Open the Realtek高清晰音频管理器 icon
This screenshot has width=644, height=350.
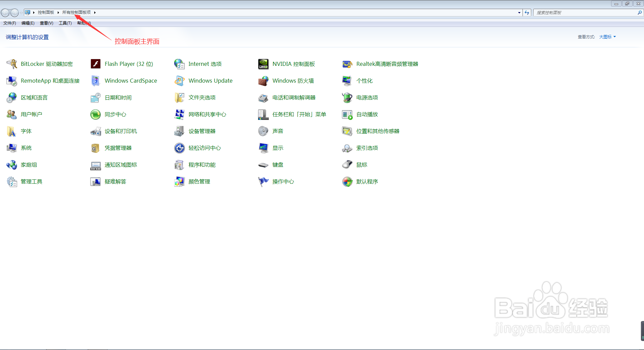click(x=347, y=64)
